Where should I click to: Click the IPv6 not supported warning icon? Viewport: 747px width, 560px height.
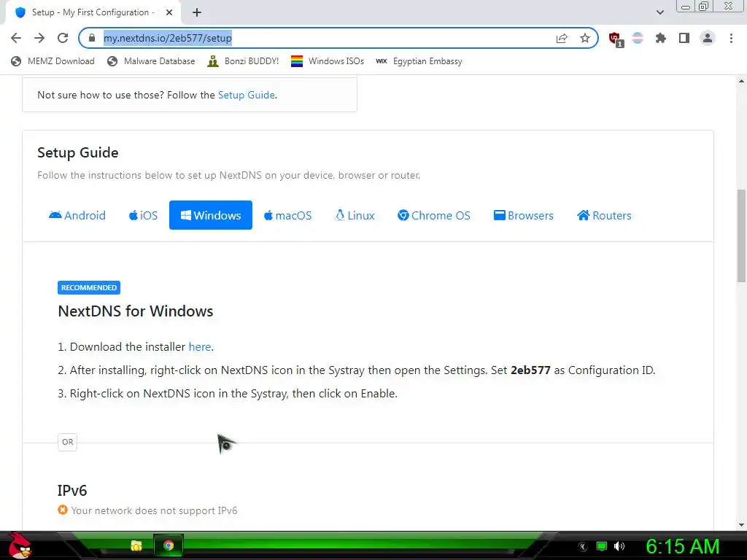pos(63,510)
